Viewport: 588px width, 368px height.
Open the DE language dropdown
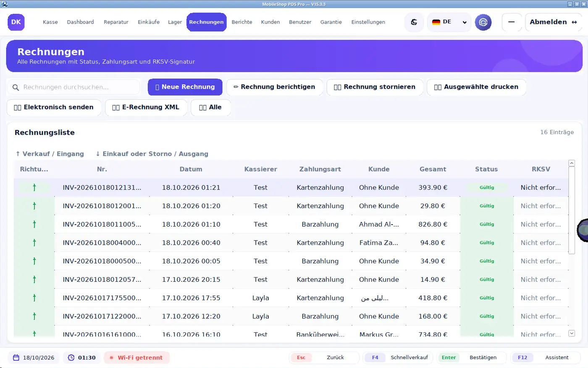pyautogui.click(x=449, y=22)
